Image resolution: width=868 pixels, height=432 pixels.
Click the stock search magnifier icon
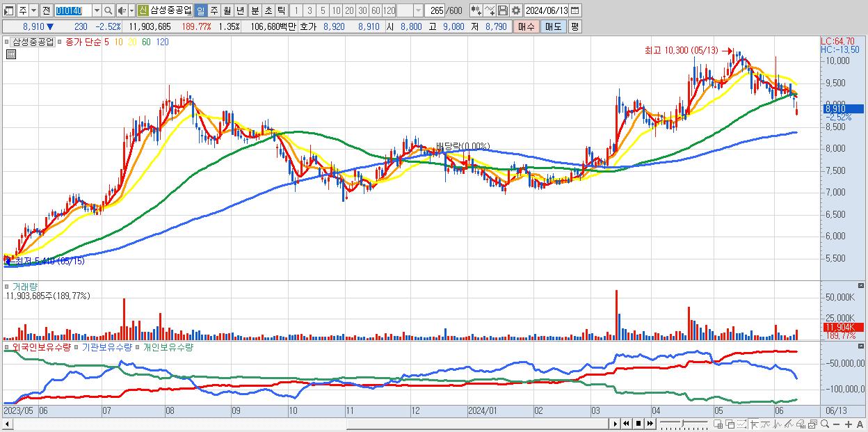[108, 11]
